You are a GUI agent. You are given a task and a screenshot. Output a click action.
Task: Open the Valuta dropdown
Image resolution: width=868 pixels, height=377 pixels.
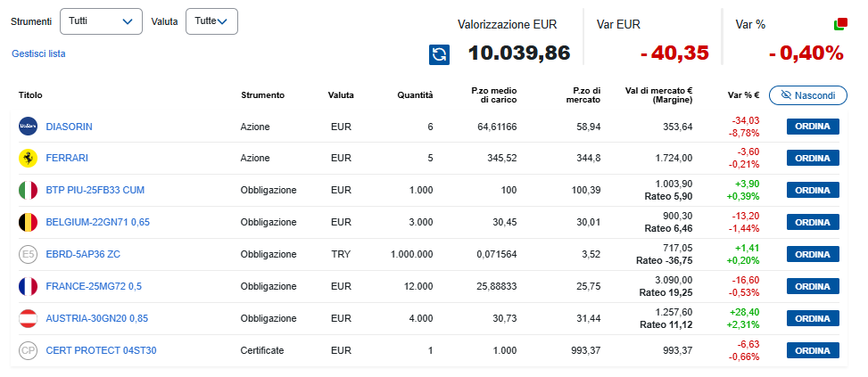pyautogui.click(x=211, y=20)
